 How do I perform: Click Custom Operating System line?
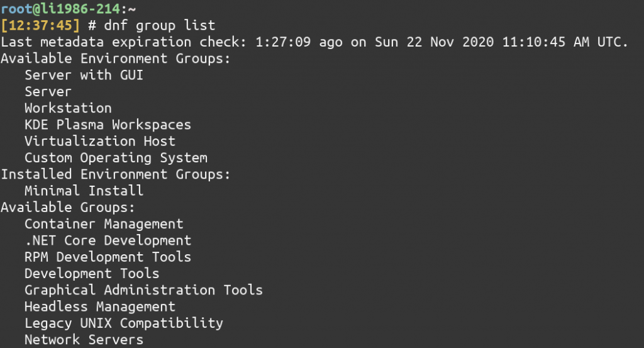(x=116, y=158)
